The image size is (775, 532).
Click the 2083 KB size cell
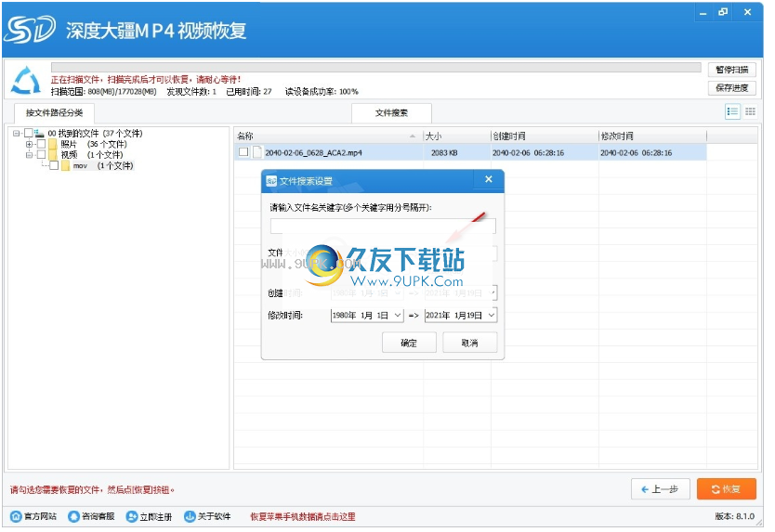pos(444,152)
